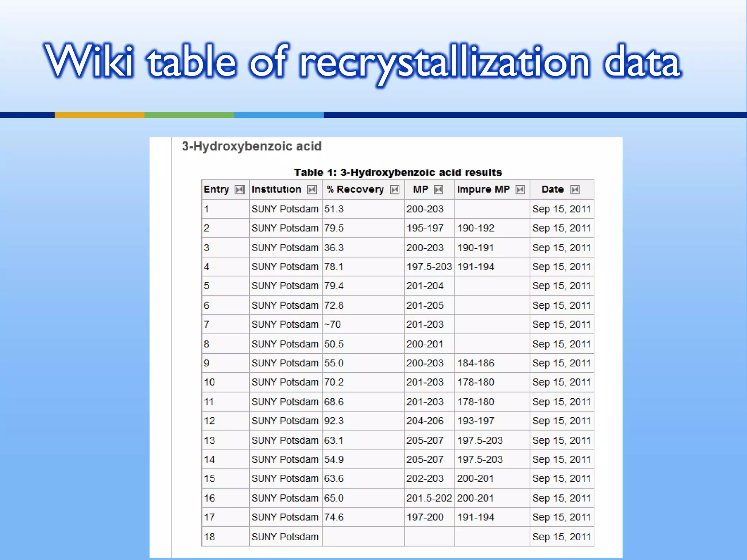The height and width of the screenshot is (560, 747).
Task: Click MP value 195-197 in entry 2
Action: [x=425, y=228]
